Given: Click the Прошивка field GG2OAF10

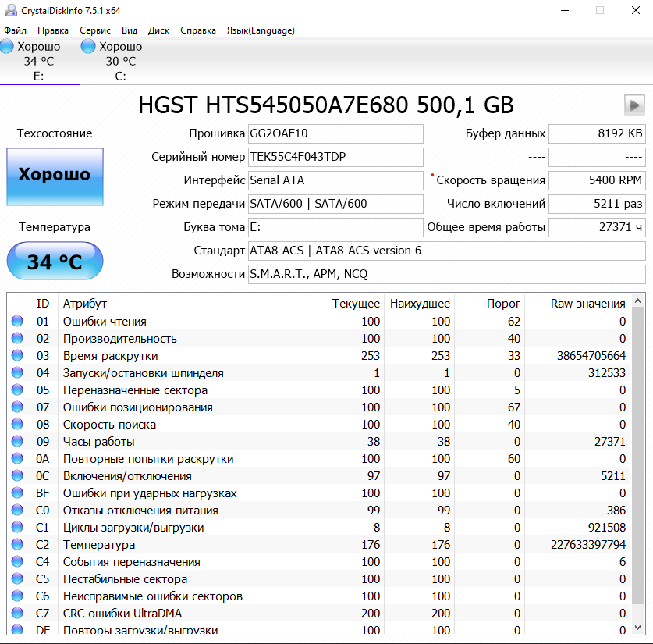Looking at the screenshot, I should coord(335,133).
